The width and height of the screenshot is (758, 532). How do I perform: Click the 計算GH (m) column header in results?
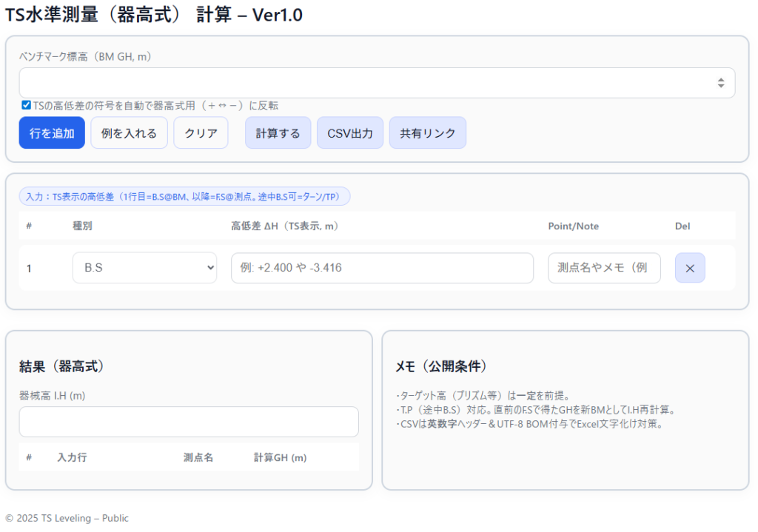[280, 458]
